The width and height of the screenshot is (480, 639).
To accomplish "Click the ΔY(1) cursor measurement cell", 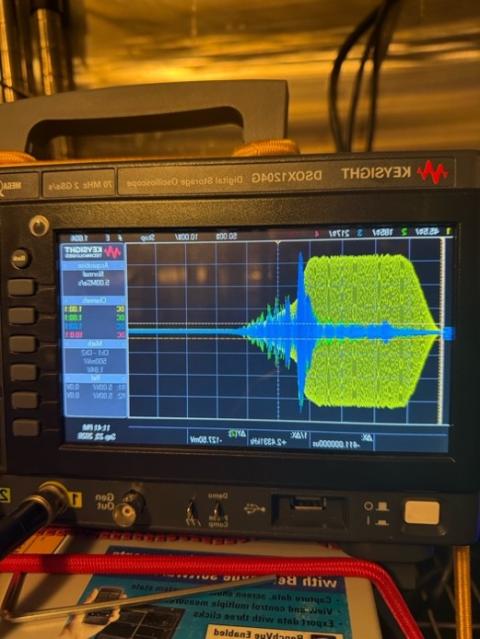I will (217, 438).
